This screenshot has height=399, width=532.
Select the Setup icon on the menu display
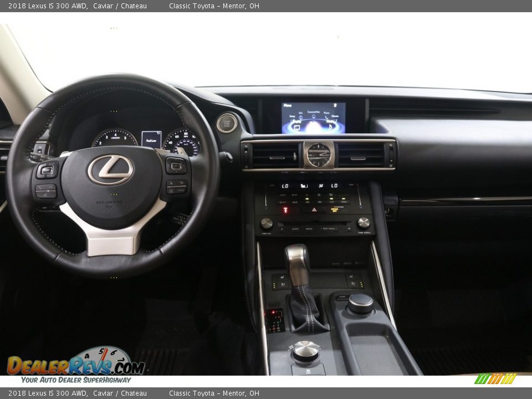click(x=293, y=116)
